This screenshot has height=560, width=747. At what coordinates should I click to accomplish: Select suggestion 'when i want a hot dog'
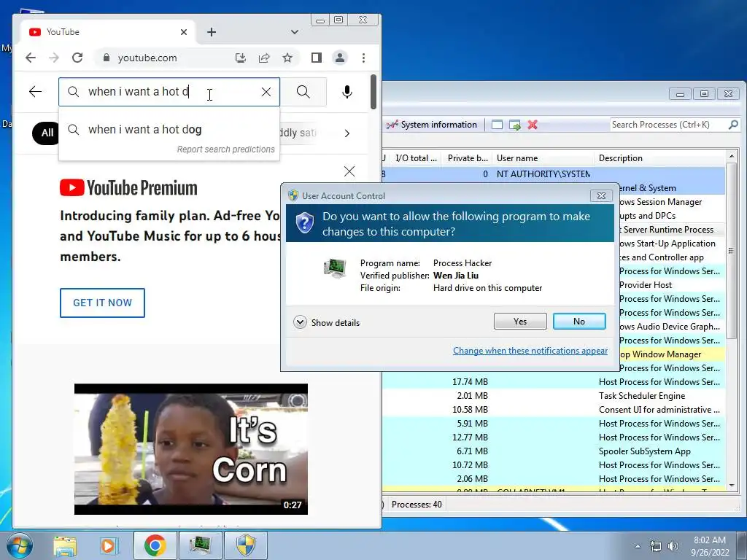169,130
